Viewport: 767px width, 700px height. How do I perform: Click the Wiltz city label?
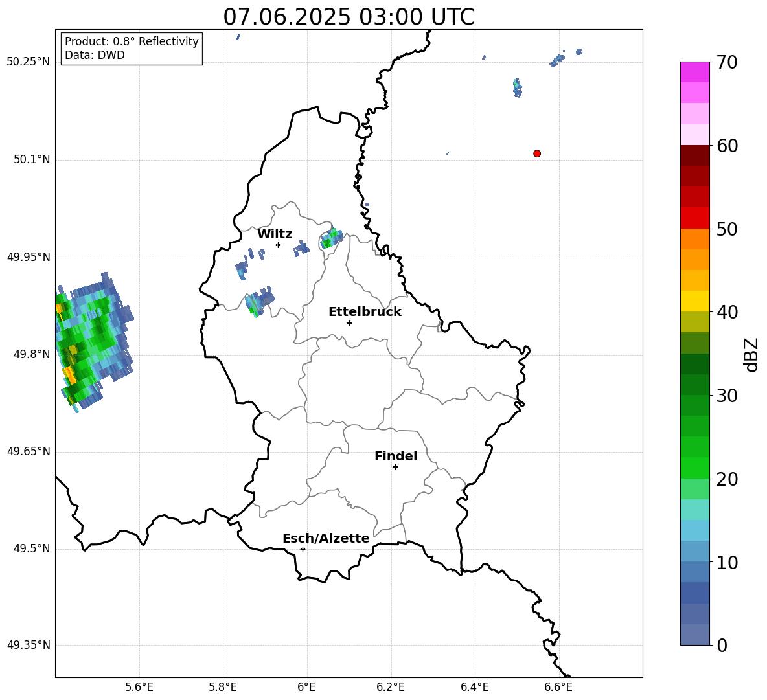[x=275, y=234]
